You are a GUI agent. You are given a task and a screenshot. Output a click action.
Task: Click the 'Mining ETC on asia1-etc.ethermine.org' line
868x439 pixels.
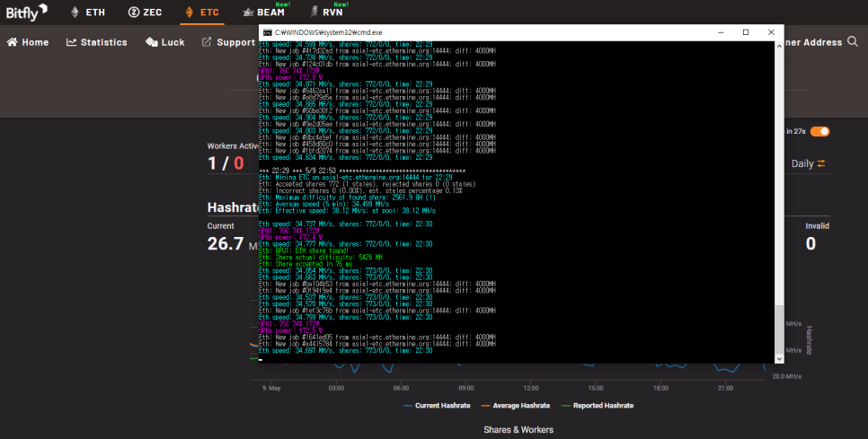(356, 178)
